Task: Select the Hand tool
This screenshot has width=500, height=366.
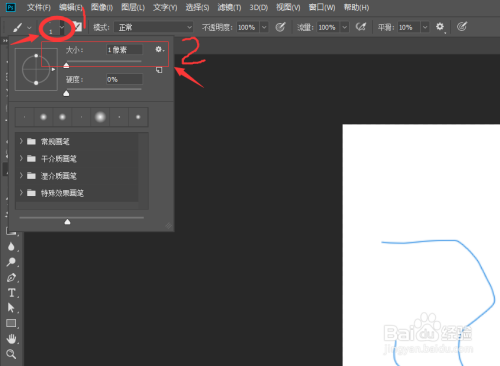Action: (11, 339)
